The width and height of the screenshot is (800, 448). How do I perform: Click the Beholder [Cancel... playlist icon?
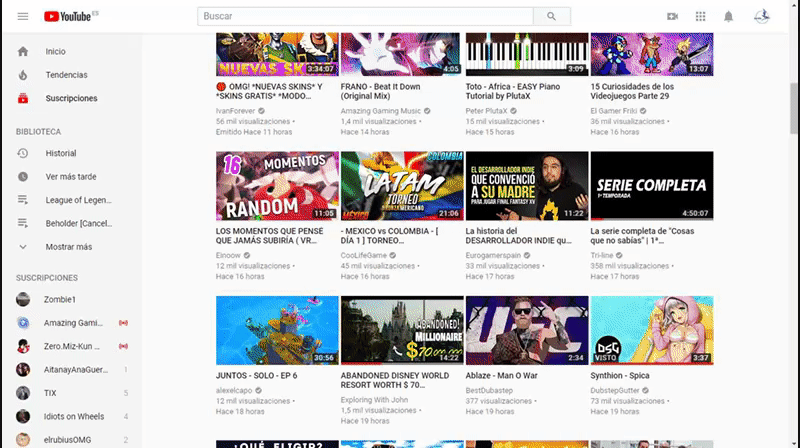tap(23, 223)
